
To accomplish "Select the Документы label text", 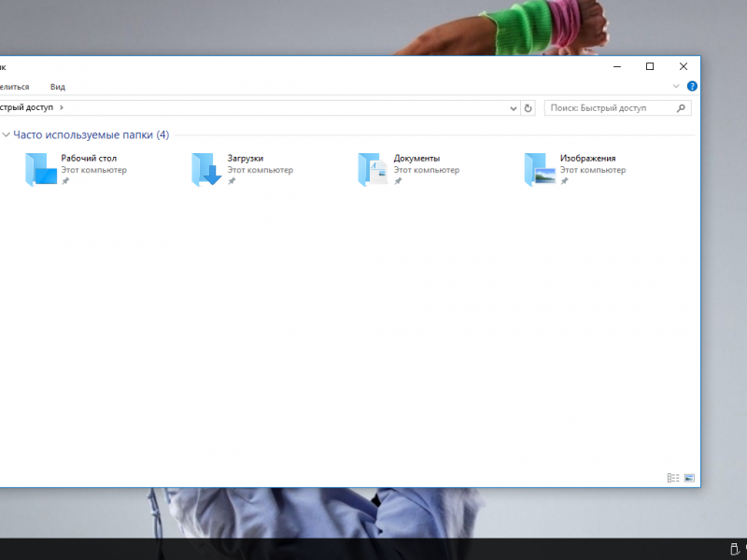I will [416, 158].
